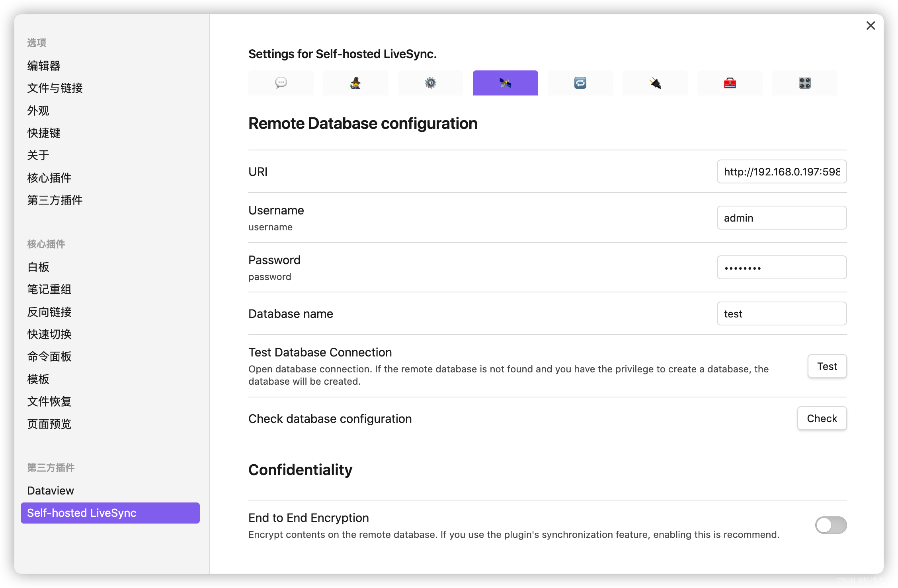This screenshot has height=588, width=898.
Task: Open the gear general settings tab
Action: tap(430, 83)
